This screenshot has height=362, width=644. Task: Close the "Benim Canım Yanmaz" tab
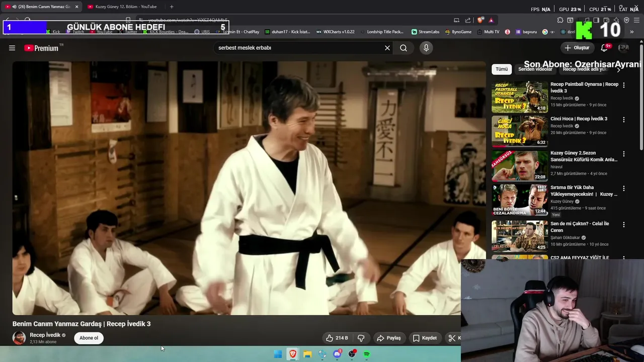[x=76, y=7]
